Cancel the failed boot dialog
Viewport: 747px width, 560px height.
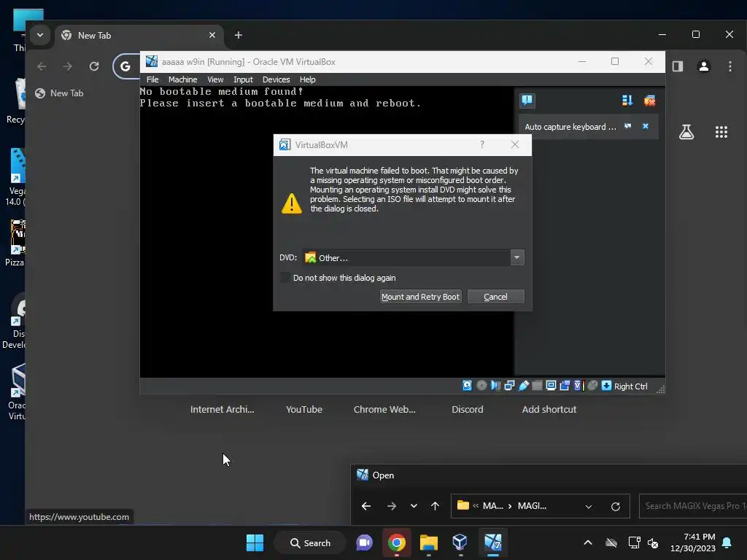tap(495, 297)
